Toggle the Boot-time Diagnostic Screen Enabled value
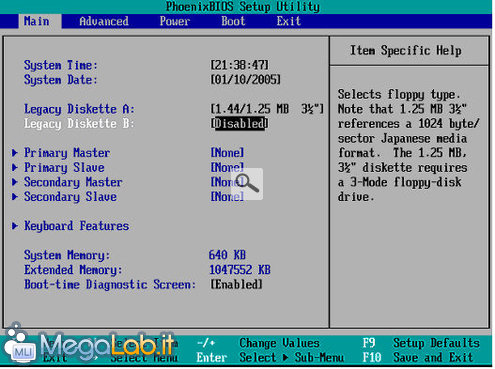This screenshot has height=369, width=495. [236, 285]
